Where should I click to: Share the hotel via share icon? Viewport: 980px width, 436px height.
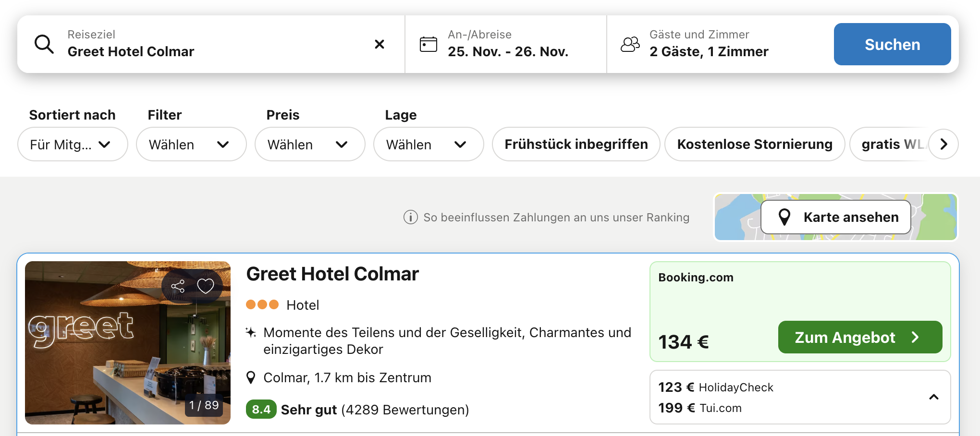point(178,286)
